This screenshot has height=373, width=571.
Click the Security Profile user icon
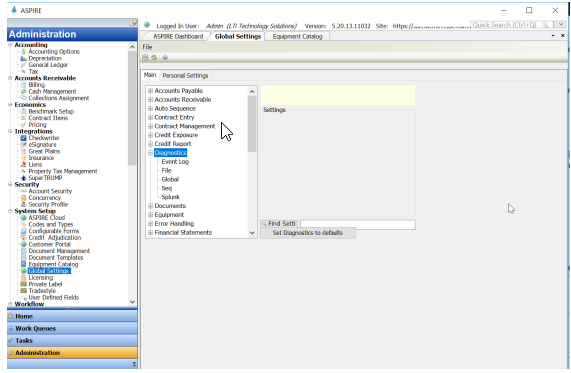(24, 205)
